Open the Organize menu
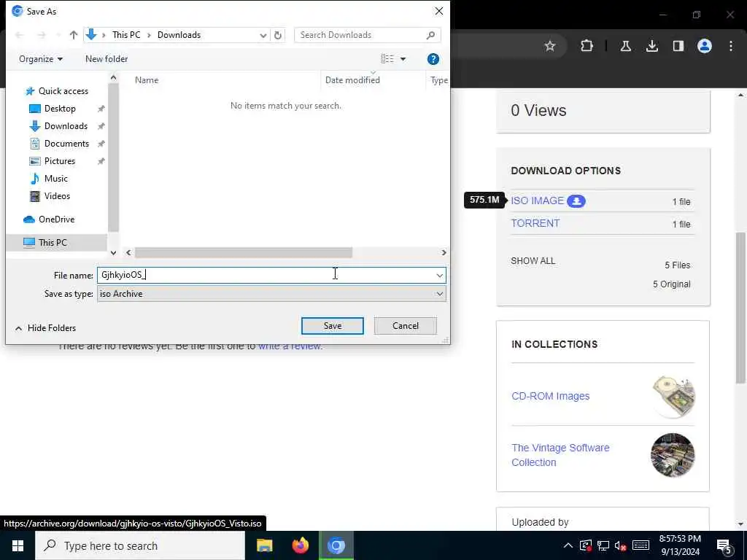 pyautogui.click(x=41, y=59)
